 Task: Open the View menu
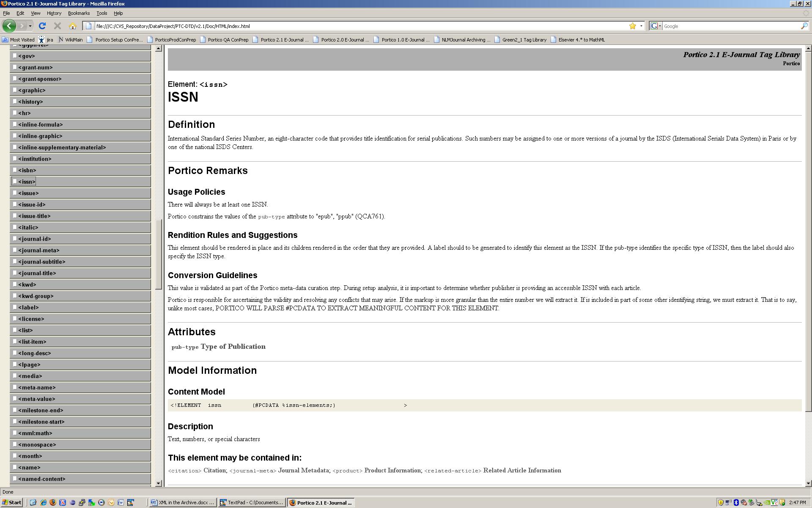(36, 13)
